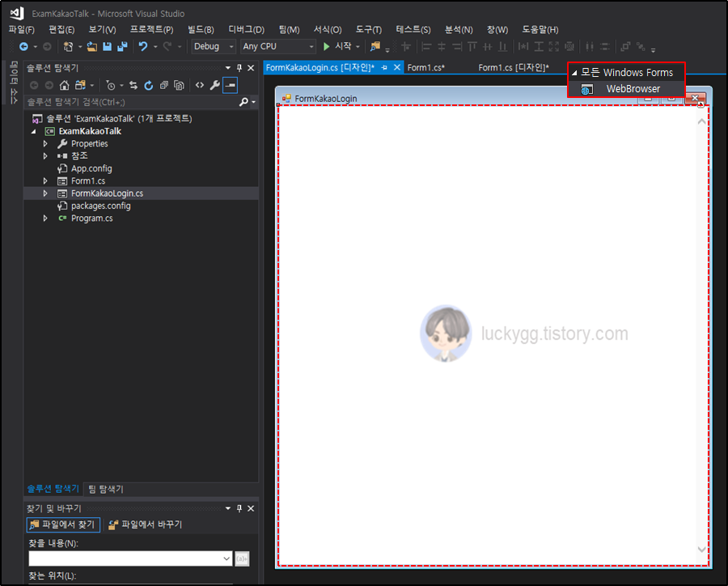
Task: Select the 파일에서 찾기 button
Action: [x=63, y=524]
